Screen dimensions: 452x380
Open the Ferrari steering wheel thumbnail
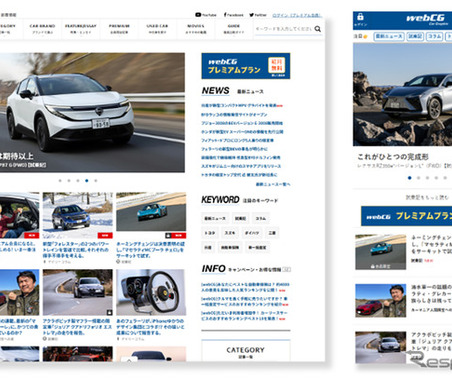[x=151, y=292]
